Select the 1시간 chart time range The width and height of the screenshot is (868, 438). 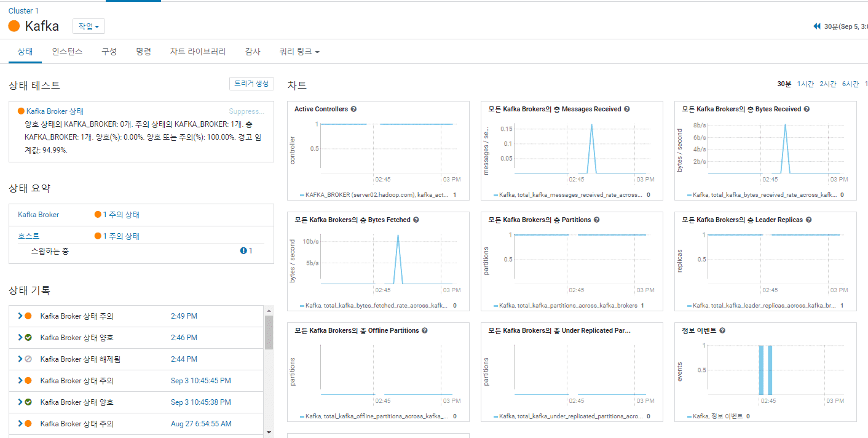click(x=805, y=84)
